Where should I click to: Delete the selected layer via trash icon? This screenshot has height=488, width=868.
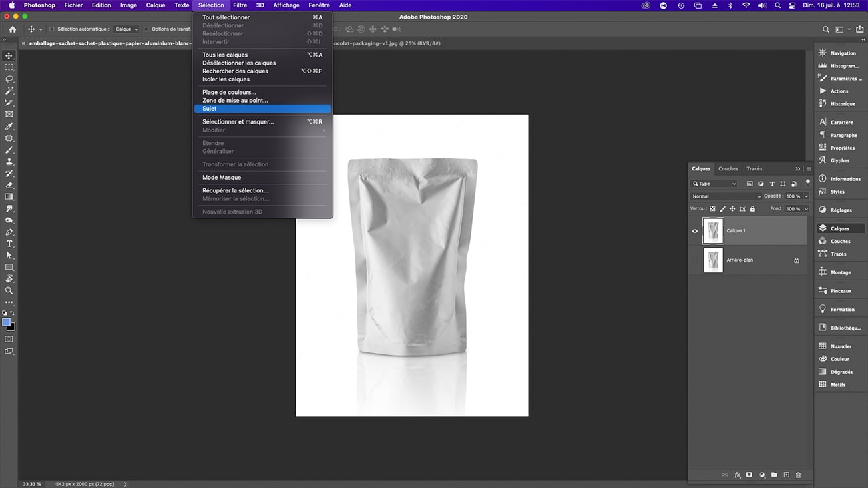click(797, 475)
